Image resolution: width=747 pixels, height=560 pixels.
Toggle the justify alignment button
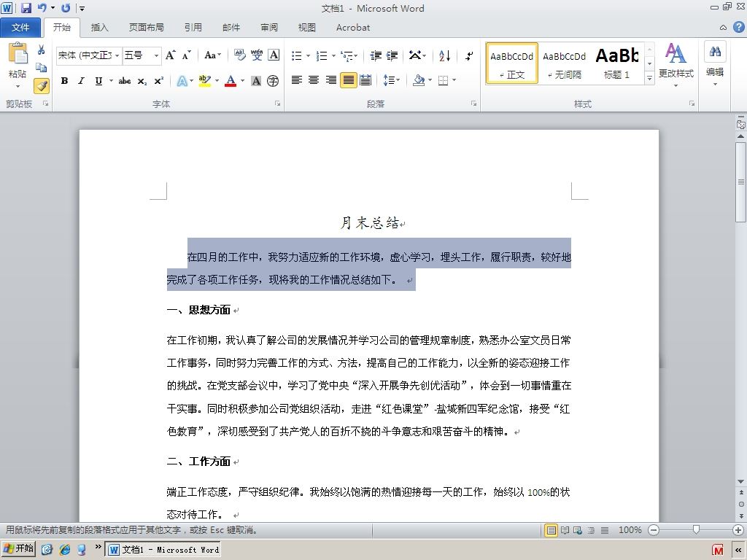(x=348, y=80)
